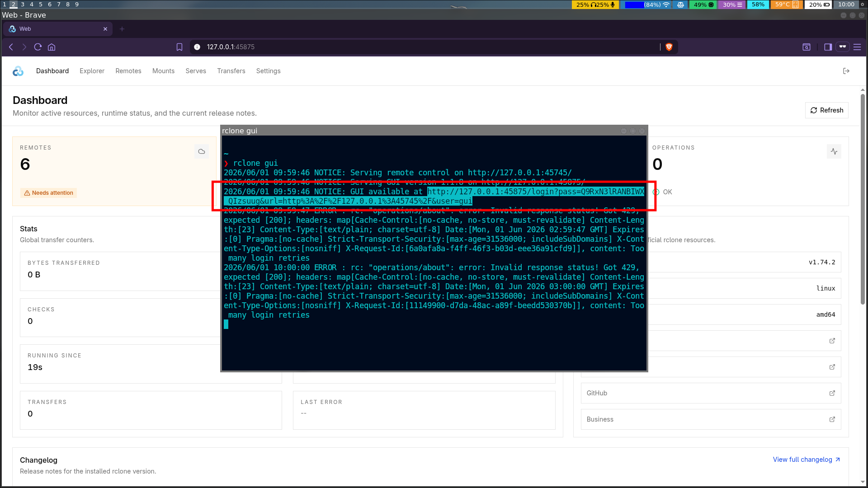Toggle the Brave sidebar panel icon
The height and width of the screenshot is (488, 868).
(828, 47)
